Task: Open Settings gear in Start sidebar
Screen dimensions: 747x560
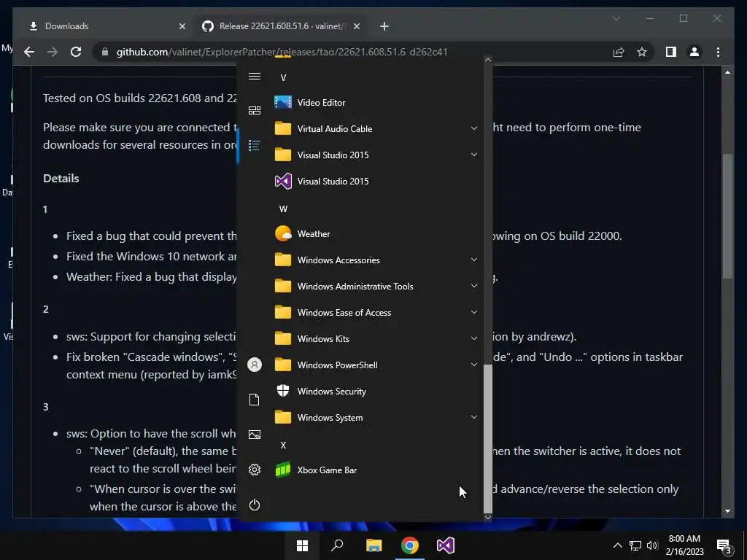Action: coord(255,470)
